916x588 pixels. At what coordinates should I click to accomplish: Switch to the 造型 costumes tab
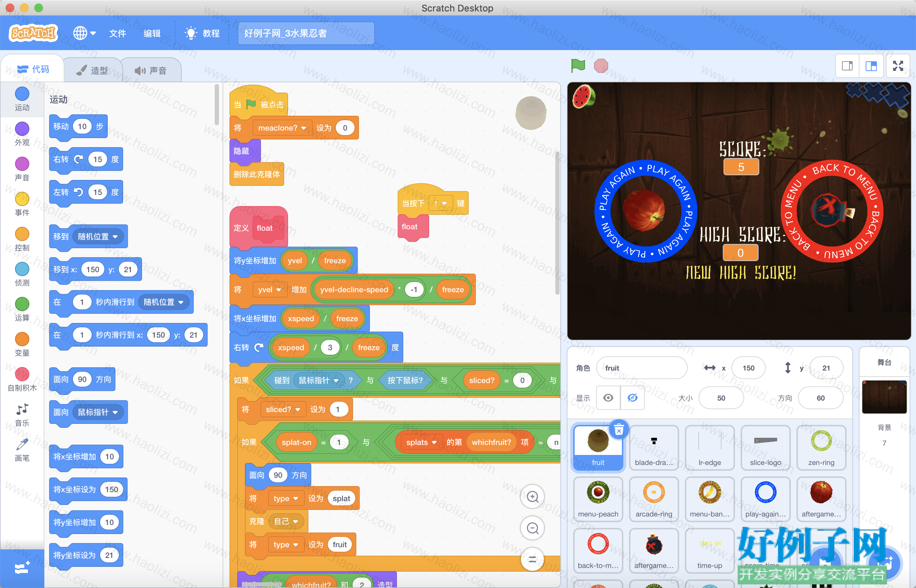(92, 70)
